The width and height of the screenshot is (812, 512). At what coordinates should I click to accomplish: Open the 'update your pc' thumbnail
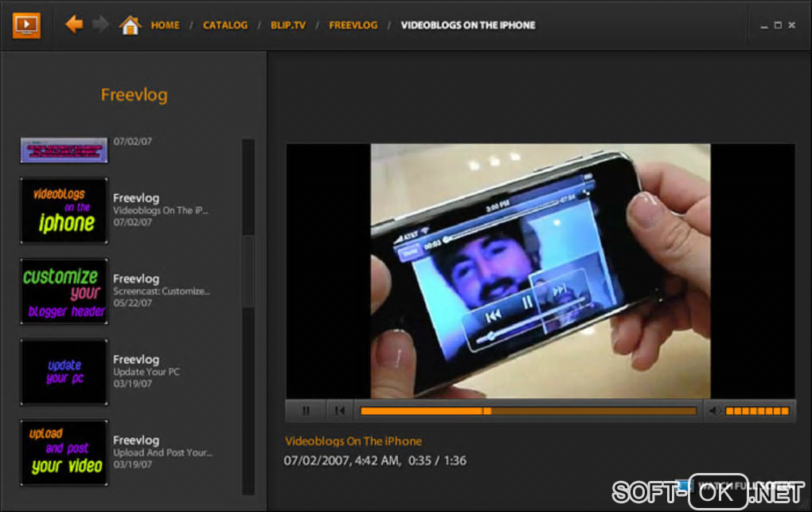pyautogui.click(x=64, y=372)
